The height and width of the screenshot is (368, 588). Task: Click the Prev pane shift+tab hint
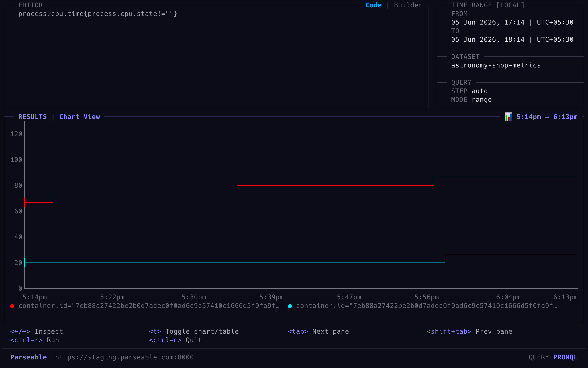pyautogui.click(x=469, y=331)
